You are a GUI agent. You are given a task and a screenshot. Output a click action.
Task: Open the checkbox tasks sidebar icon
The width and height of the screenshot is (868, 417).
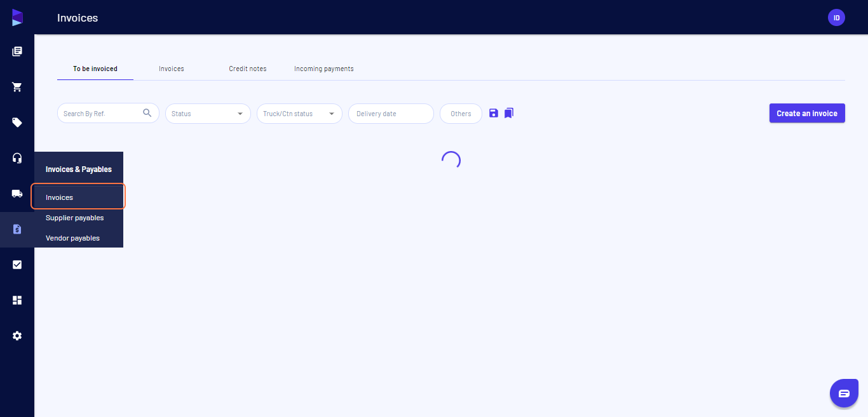click(x=17, y=265)
